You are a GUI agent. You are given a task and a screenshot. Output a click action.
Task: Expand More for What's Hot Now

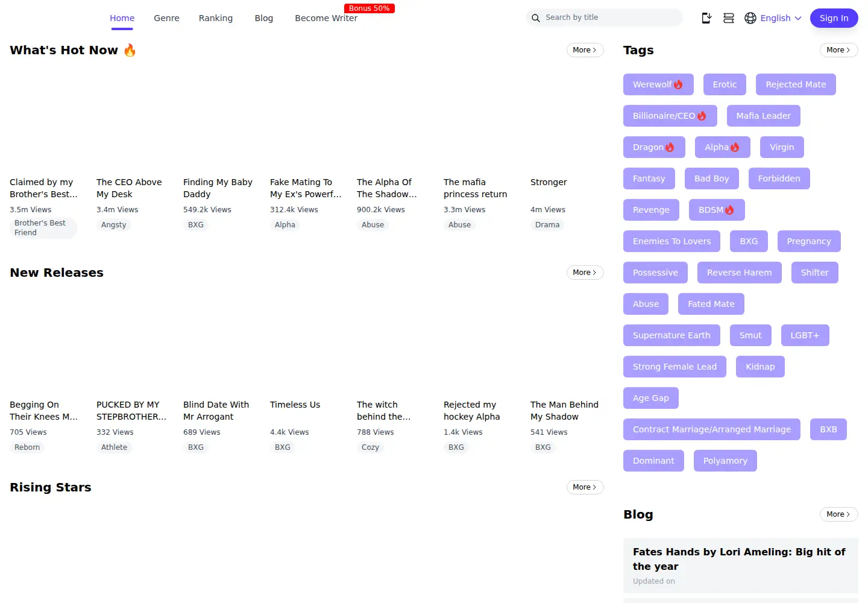585,50
